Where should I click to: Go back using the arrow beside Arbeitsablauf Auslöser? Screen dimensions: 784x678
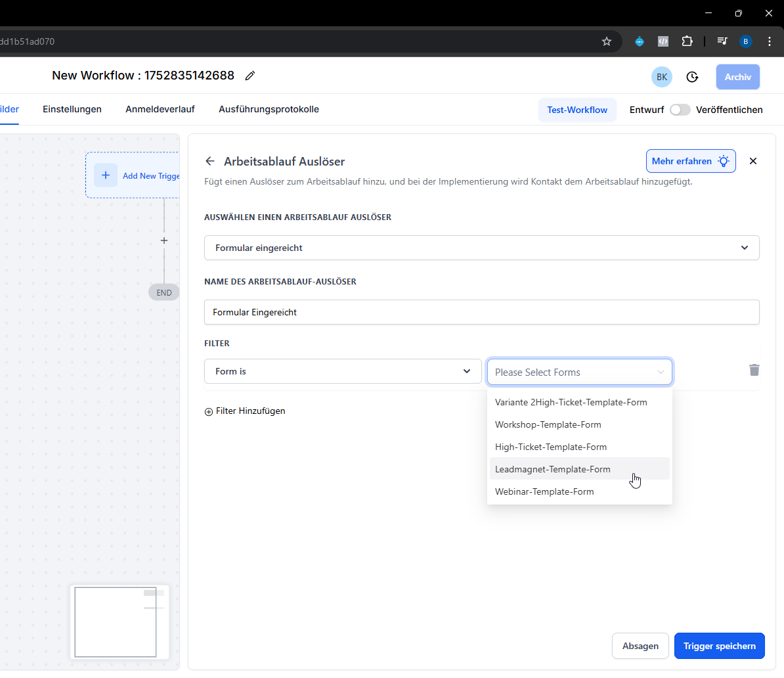[210, 161]
